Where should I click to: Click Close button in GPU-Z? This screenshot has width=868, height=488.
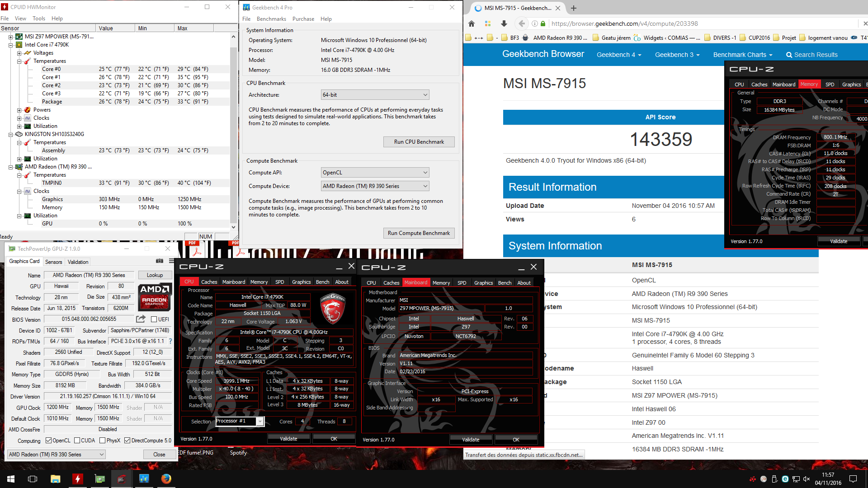[x=159, y=455]
